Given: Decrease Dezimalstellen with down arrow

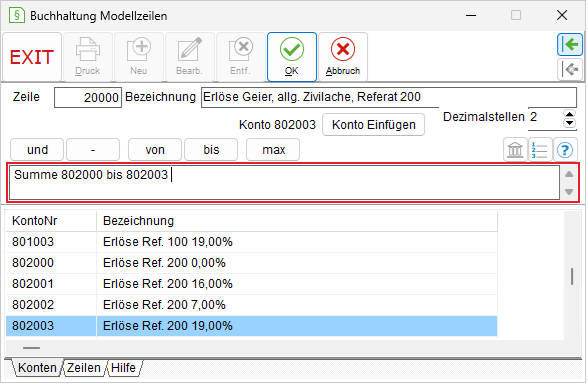Looking at the screenshot, I should tap(569, 123).
